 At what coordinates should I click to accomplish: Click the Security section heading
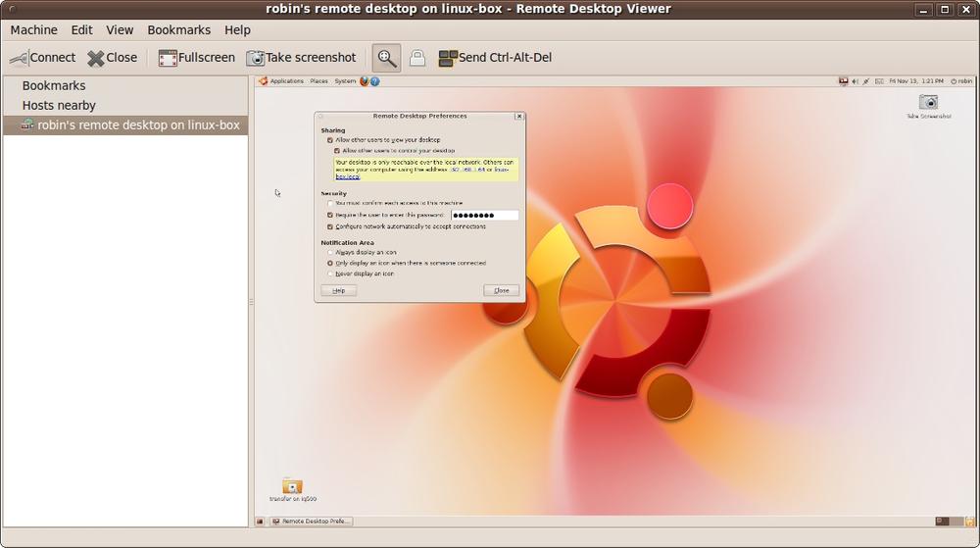(x=334, y=194)
